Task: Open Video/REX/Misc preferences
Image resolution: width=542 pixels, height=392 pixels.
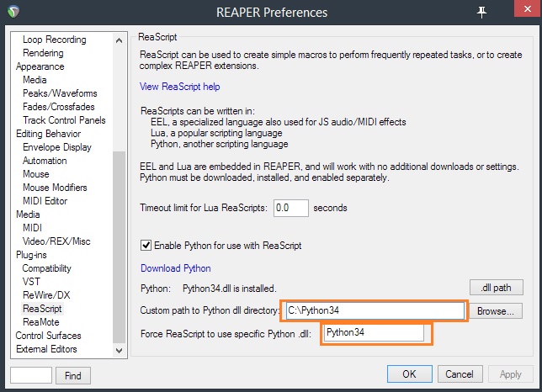Action: (56, 241)
